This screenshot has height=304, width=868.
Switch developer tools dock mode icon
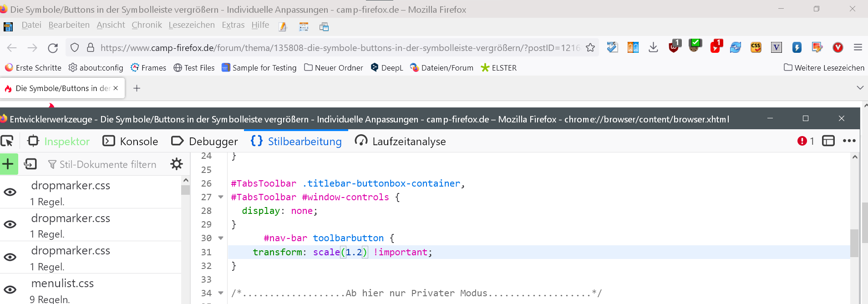[828, 141]
